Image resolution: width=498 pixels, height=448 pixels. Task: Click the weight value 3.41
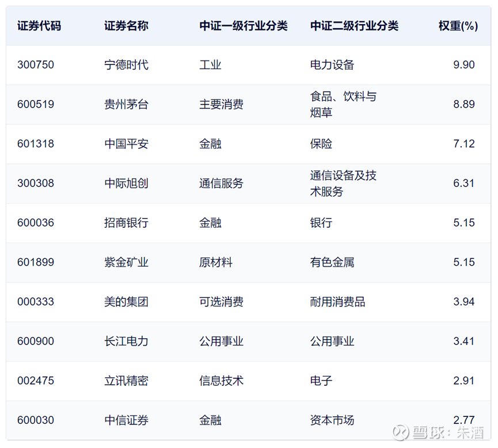point(463,341)
